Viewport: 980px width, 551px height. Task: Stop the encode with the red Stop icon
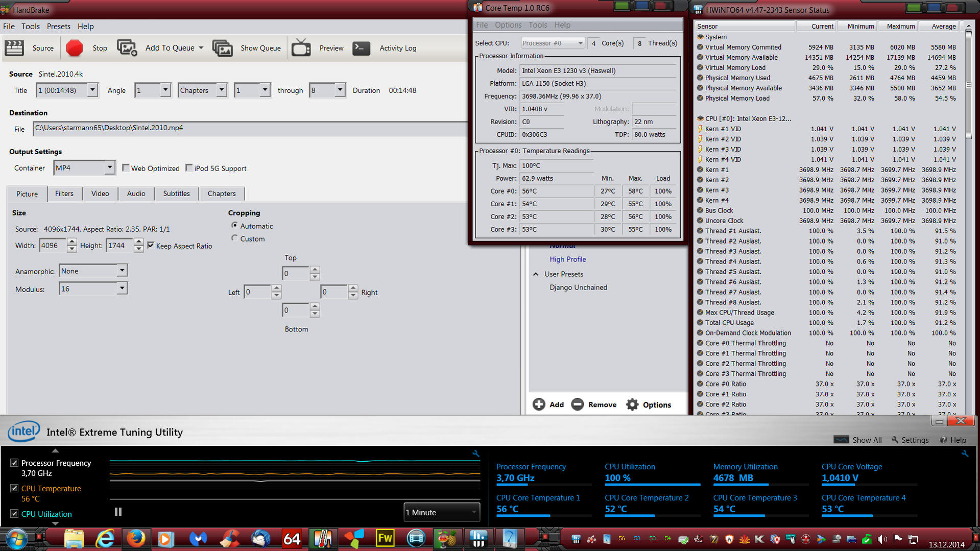pos(75,48)
